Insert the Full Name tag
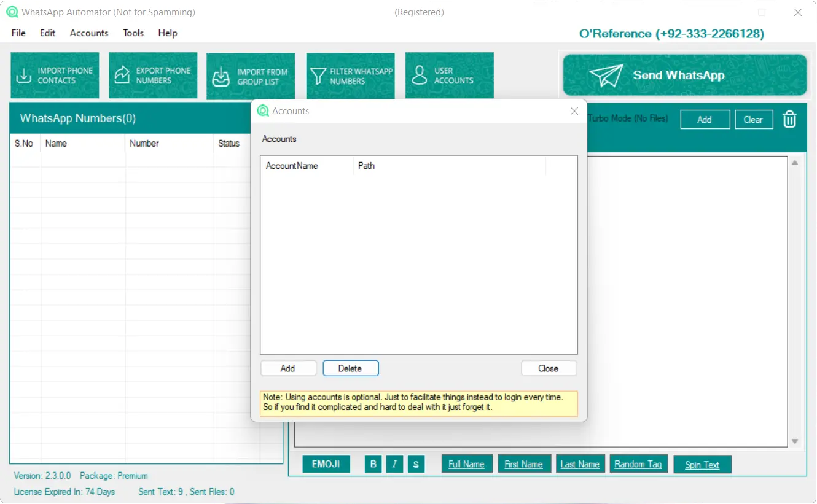This screenshot has width=817, height=504. [x=466, y=464]
